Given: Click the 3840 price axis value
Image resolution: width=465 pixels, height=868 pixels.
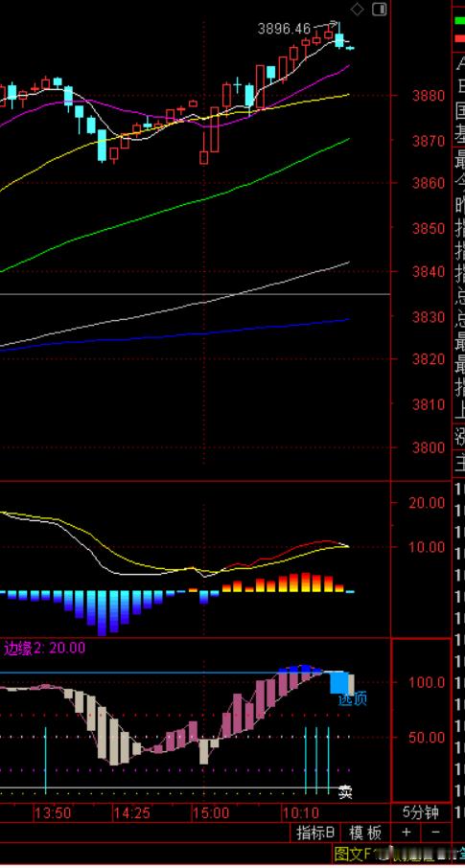Looking at the screenshot, I should click(429, 272).
